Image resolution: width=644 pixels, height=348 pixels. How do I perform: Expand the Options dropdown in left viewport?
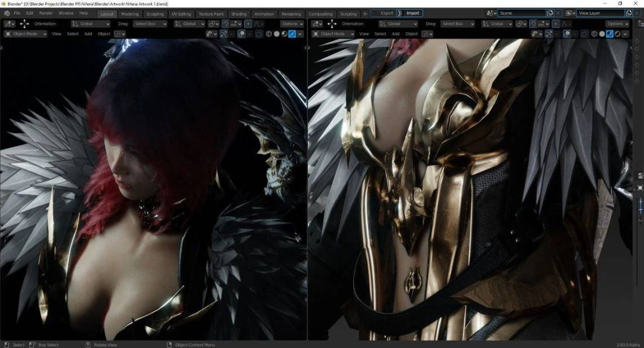292,24
